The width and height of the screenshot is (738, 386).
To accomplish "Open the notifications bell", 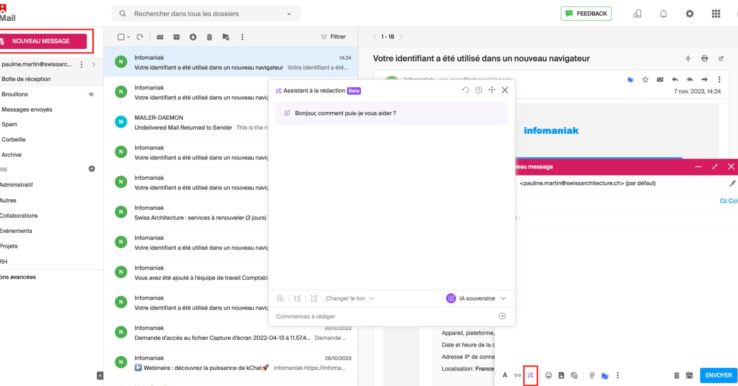I will point(663,14).
